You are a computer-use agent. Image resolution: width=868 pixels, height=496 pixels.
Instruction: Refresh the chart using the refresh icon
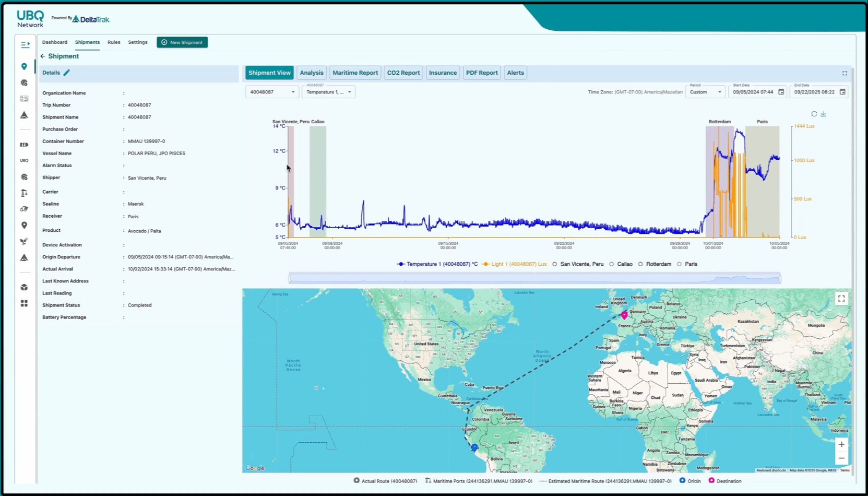[x=814, y=114]
